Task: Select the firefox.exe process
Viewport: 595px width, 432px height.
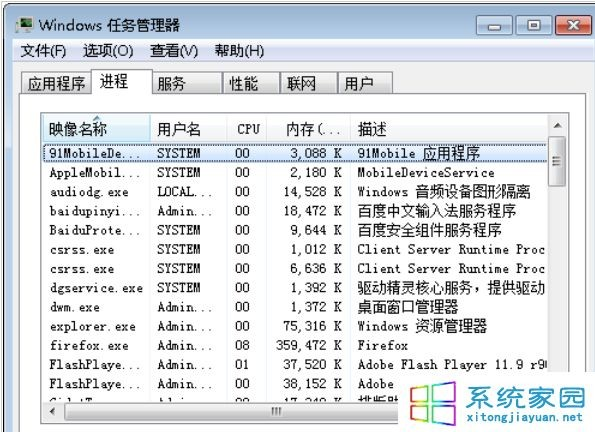Action: pyautogui.click(x=295, y=345)
